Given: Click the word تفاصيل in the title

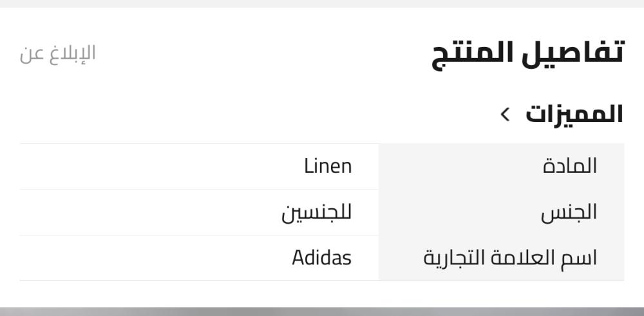Looking at the screenshot, I should click(573, 52).
